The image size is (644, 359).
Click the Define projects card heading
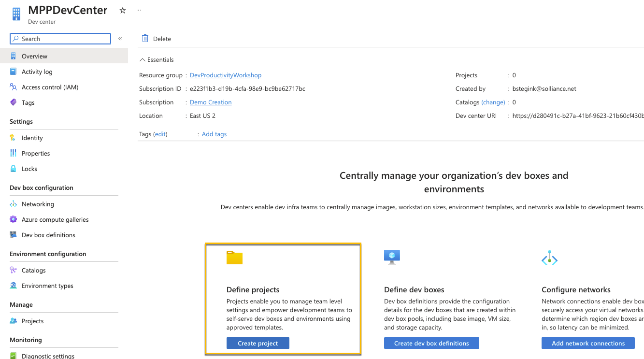253,290
